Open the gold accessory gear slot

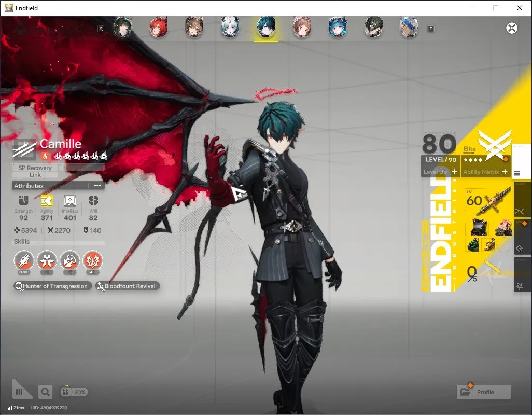coord(488,245)
